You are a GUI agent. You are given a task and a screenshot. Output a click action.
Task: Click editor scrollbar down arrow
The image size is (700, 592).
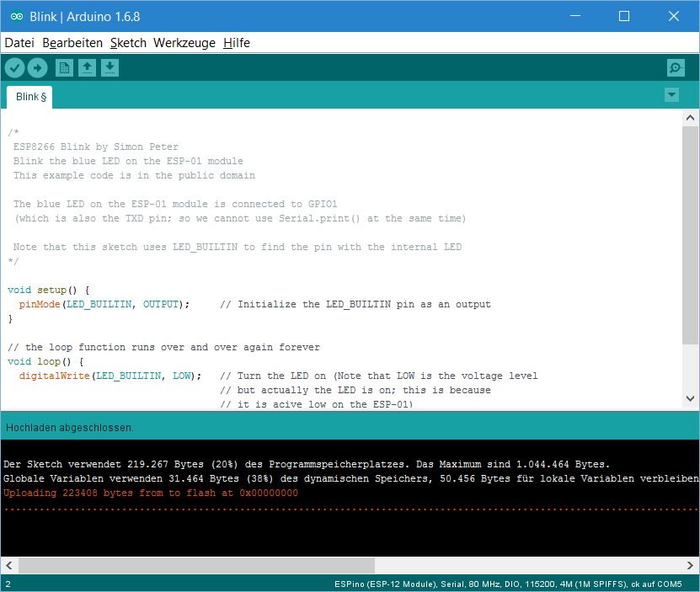tap(690, 398)
